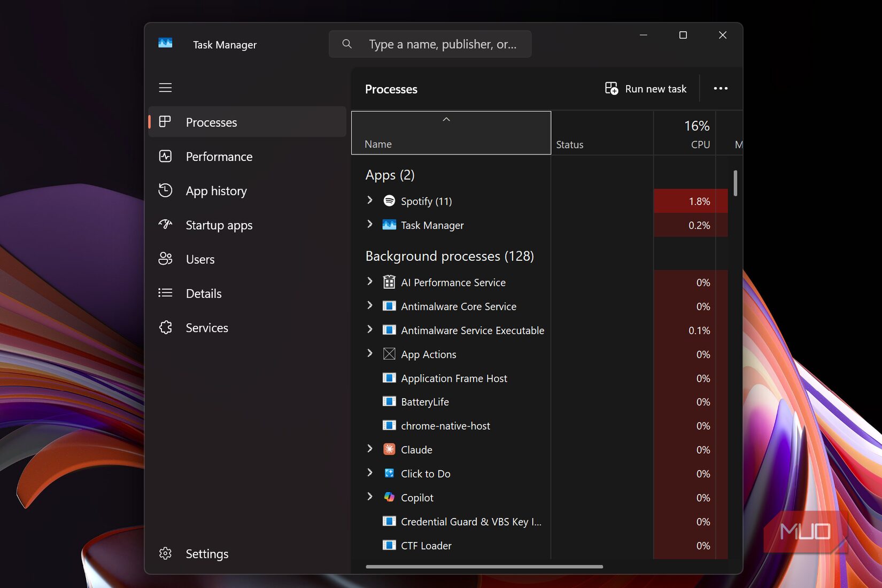The width and height of the screenshot is (882, 588).
Task: Click the Processes sidebar icon
Action: click(165, 122)
